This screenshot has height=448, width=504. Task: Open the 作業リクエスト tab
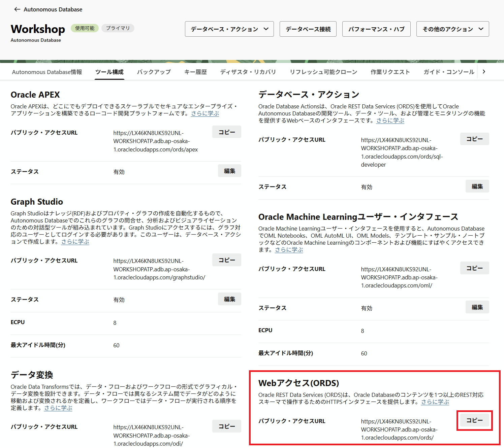click(x=390, y=72)
